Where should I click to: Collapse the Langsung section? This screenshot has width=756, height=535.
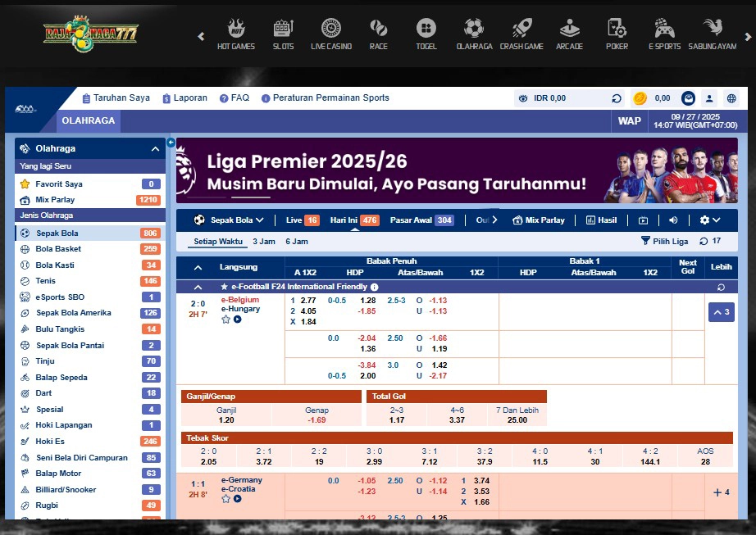click(198, 267)
